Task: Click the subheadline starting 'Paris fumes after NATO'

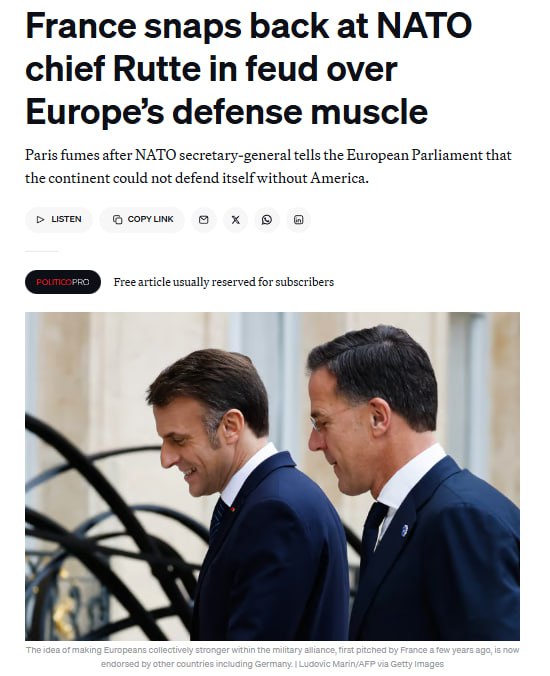Action: pos(268,166)
